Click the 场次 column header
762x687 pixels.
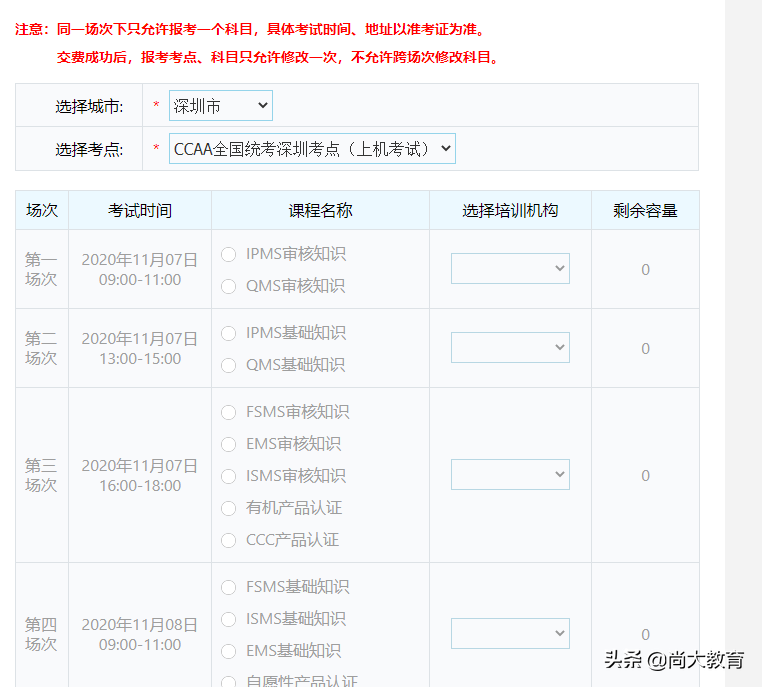pyautogui.click(x=42, y=210)
